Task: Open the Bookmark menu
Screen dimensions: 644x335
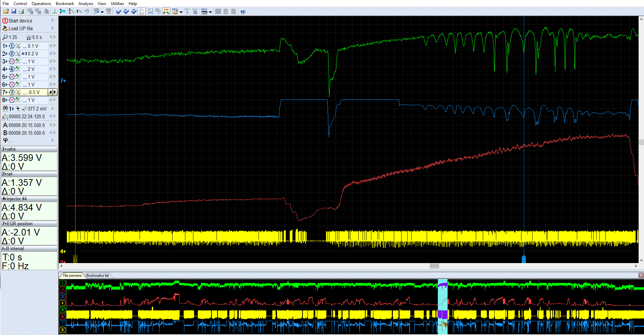Action: [x=65, y=3]
